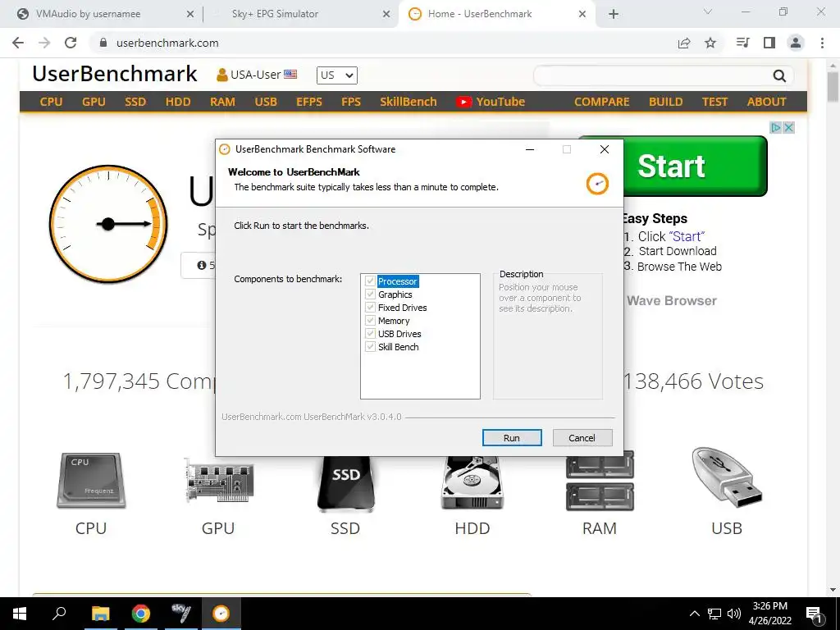840x630 pixels.
Task: Open the media control icon in Chrome toolbar
Action: [742, 43]
